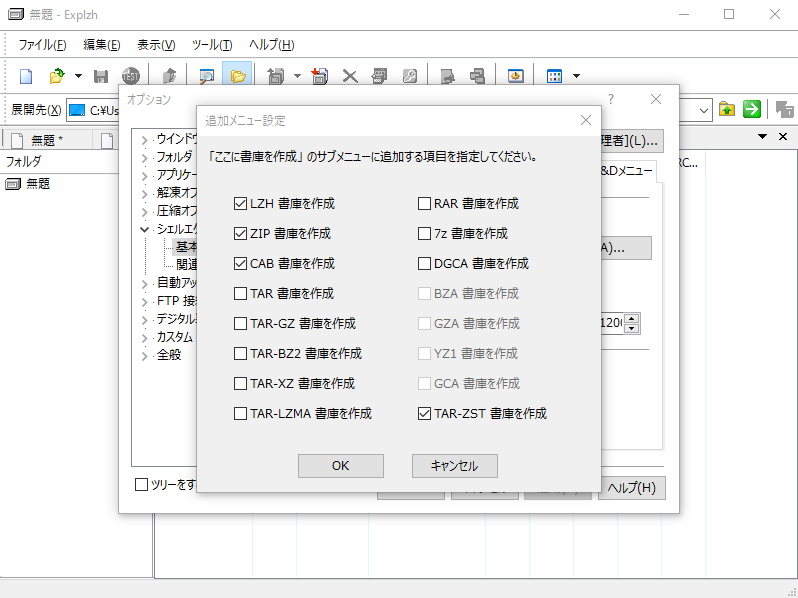798x598 pixels.
Task: Check TAR-LZMA 書庫を作成 checkbox
Action: (x=240, y=414)
